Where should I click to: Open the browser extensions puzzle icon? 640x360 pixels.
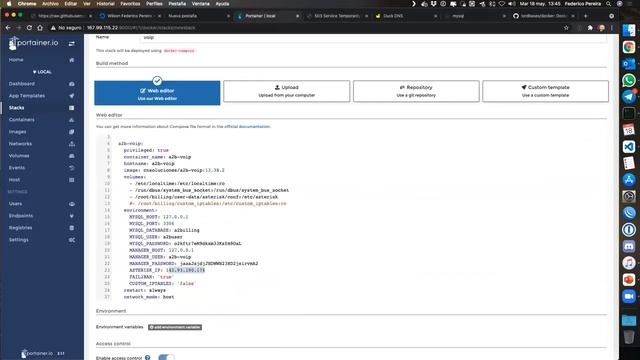pyautogui.click(x=590, y=28)
